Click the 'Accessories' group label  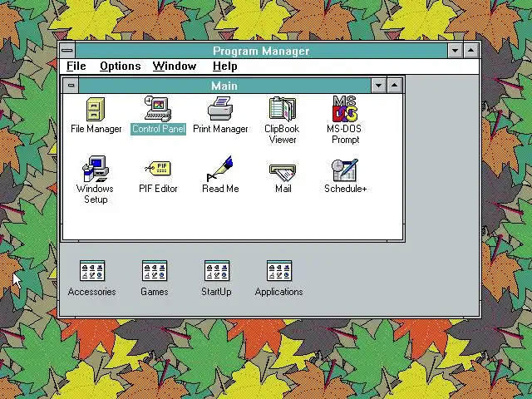[92, 292]
